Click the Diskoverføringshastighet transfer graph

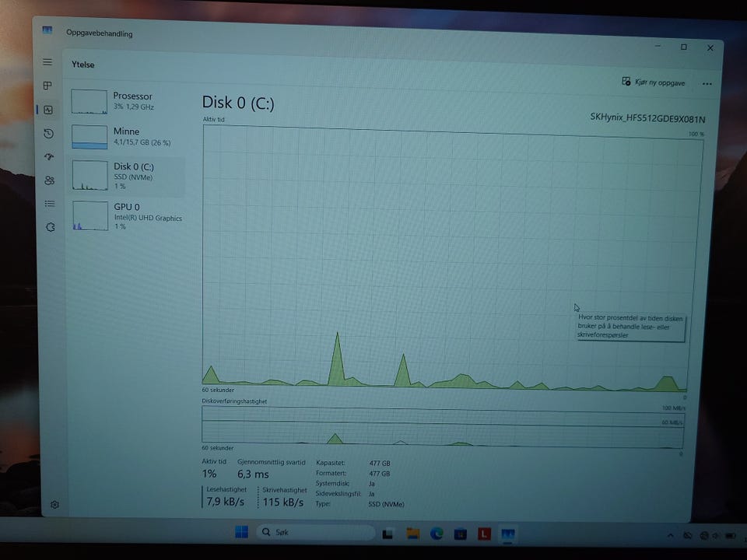point(443,427)
